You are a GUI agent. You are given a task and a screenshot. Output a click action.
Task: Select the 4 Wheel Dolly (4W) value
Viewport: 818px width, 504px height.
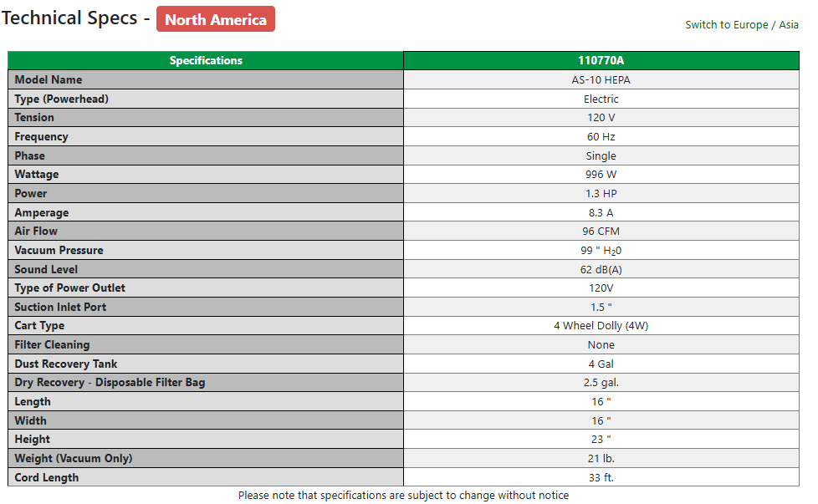(x=601, y=325)
